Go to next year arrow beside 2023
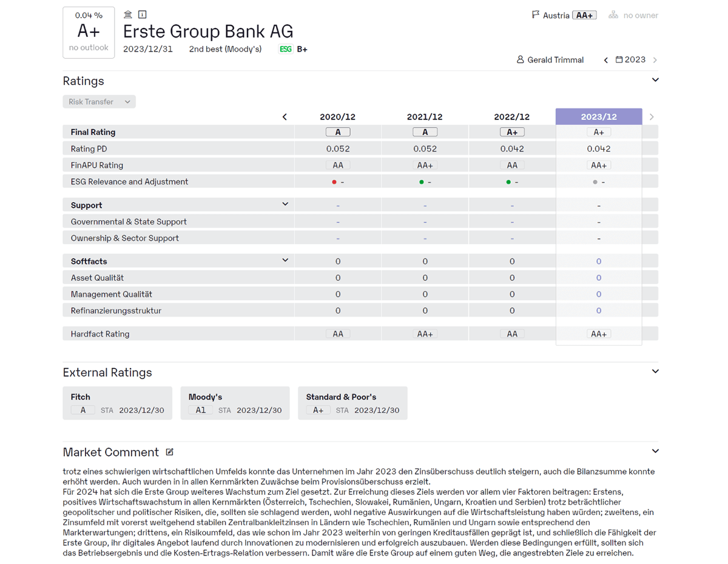This screenshot has height=564, width=728. tap(655, 60)
